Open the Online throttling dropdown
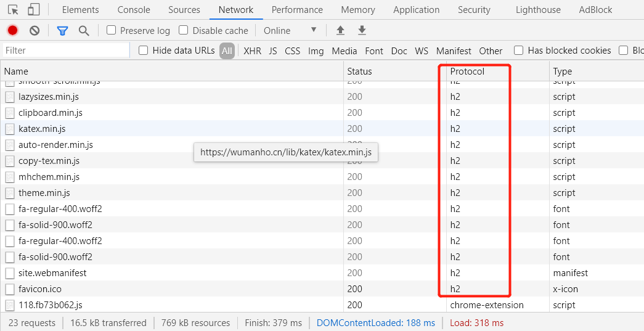 (290, 30)
